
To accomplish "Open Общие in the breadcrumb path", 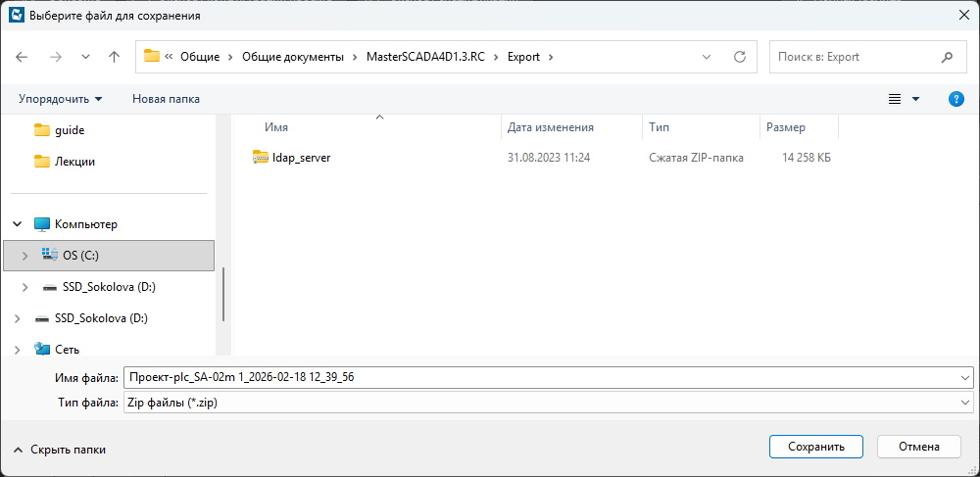I will pyautogui.click(x=200, y=57).
